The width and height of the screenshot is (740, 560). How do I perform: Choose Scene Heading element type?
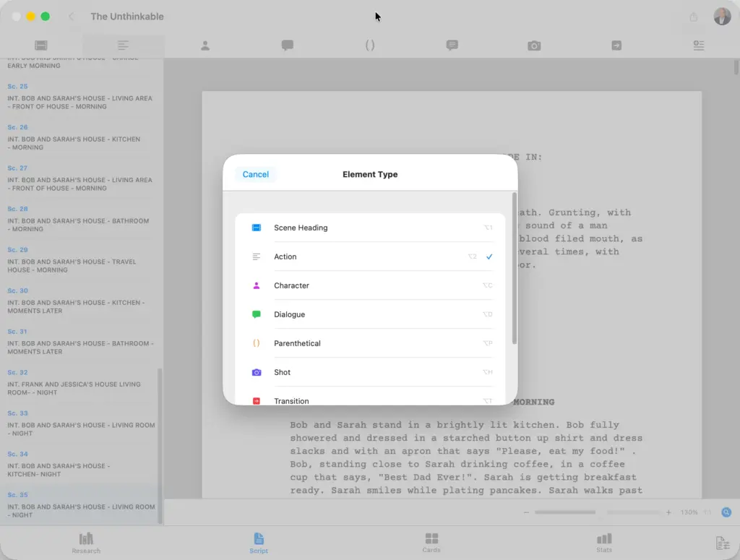[370, 228]
